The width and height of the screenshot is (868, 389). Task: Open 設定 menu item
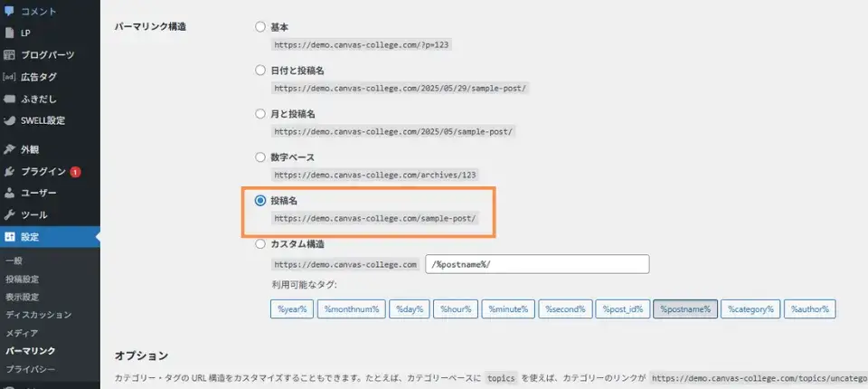[x=50, y=237]
